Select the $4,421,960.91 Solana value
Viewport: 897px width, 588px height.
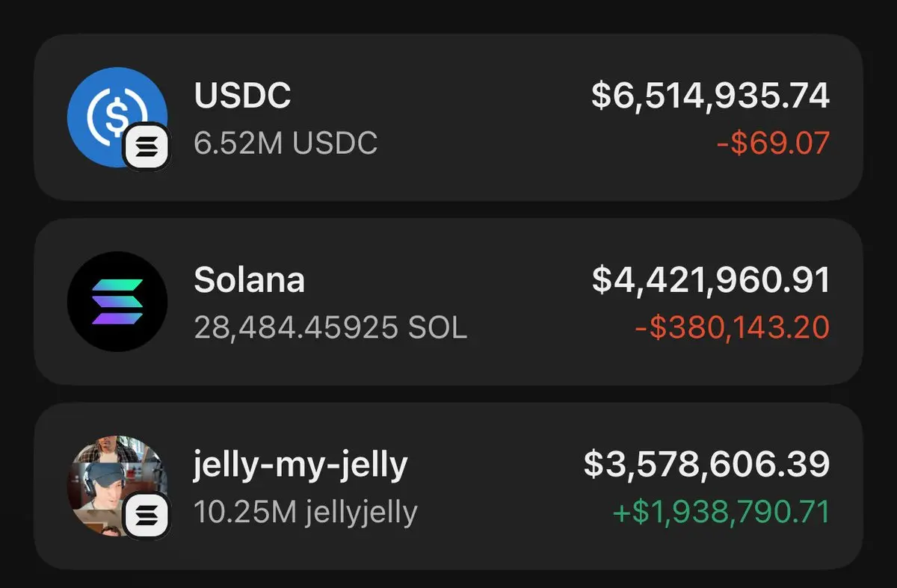coord(711,280)
